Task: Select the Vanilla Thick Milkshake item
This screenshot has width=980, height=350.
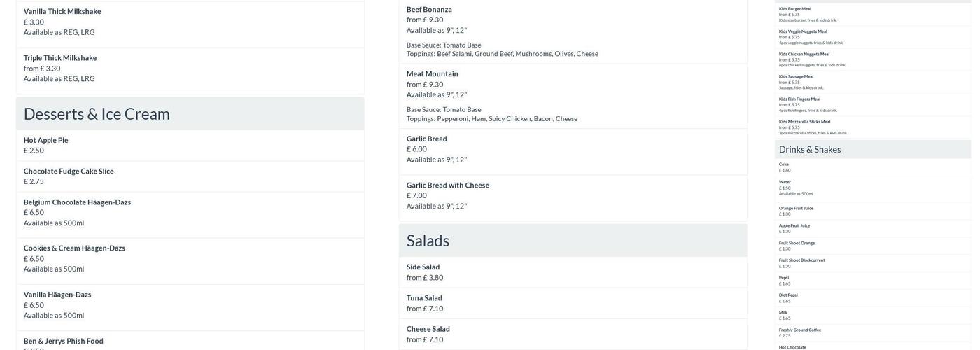Action: (x=62, y=12)
